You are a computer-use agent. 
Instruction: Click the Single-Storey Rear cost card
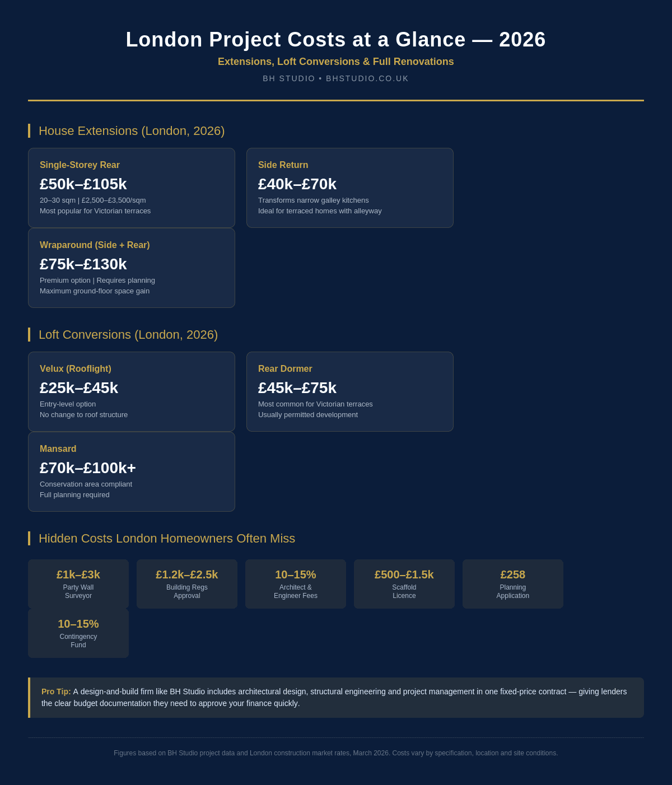pyautogui.click(x=132, y=188)
